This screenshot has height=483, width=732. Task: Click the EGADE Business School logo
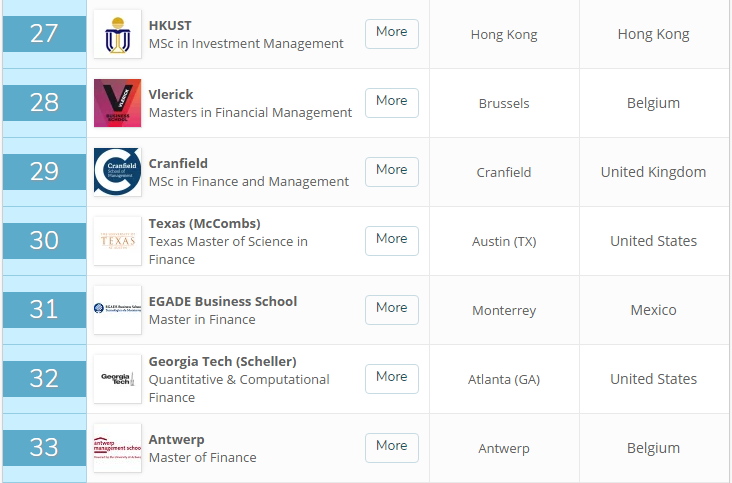[117, 310]
